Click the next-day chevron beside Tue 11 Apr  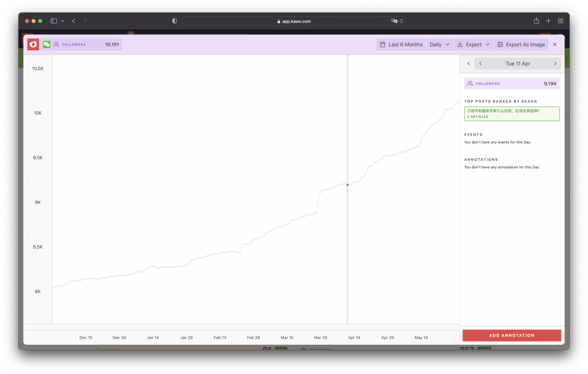coord(555,63)
